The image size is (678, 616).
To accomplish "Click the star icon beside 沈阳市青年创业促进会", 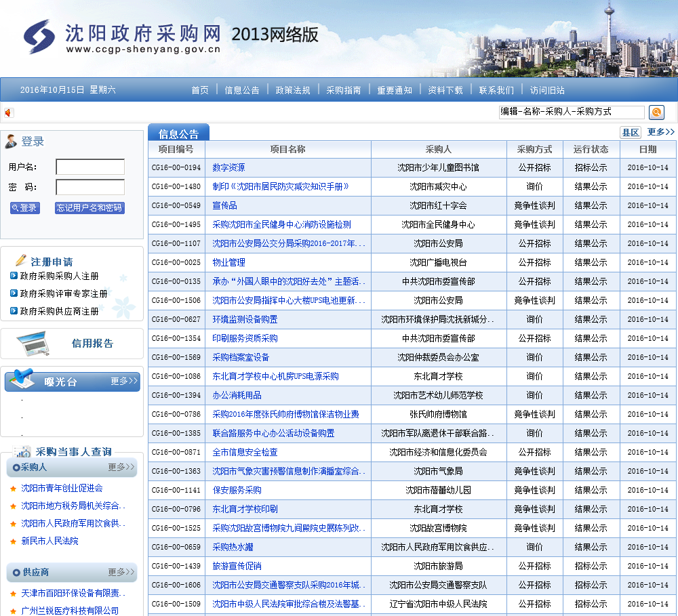I will click(x=13, y=489).
